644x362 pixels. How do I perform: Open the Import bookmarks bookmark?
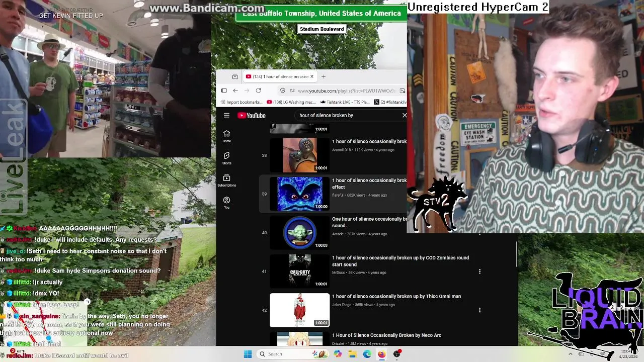240,102
